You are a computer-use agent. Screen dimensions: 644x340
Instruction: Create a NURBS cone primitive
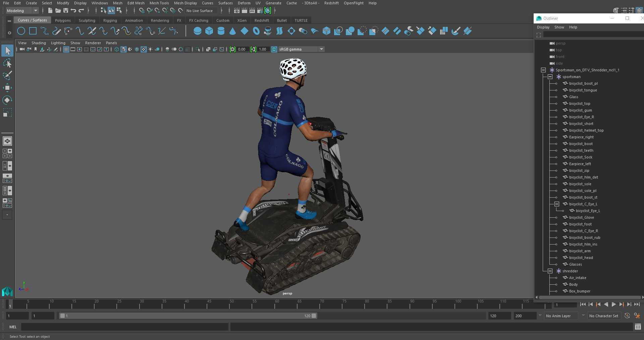coord(233,31)
